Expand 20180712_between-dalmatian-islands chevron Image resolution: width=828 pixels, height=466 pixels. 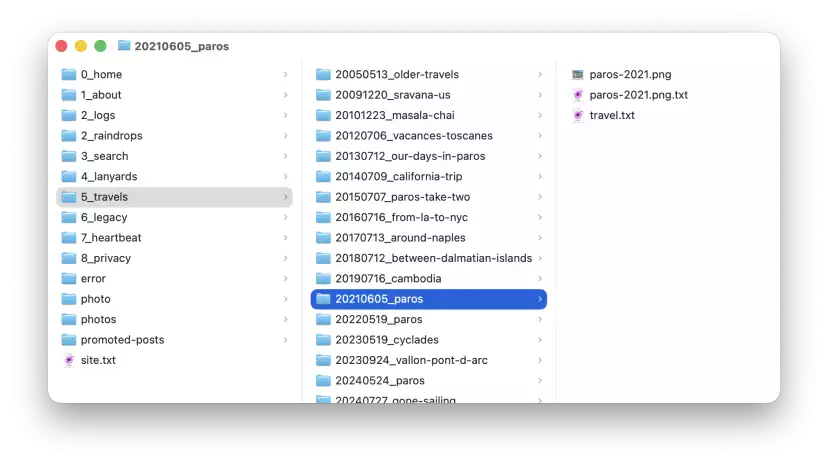click(x=540, y=258)
